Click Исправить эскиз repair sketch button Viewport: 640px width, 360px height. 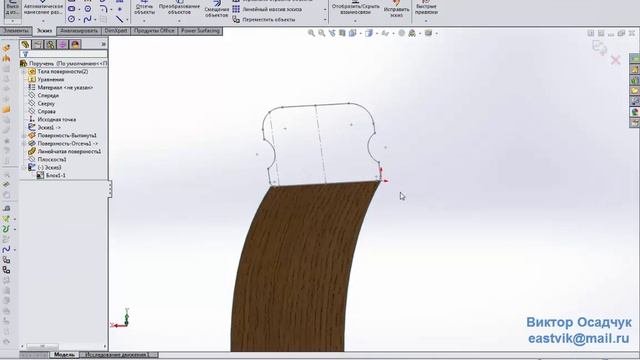396,8
